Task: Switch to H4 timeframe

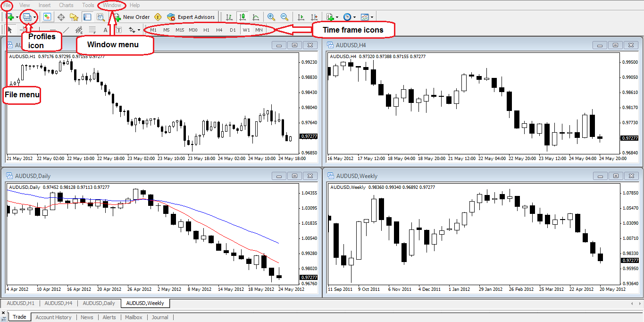Action: coord(219,30)
